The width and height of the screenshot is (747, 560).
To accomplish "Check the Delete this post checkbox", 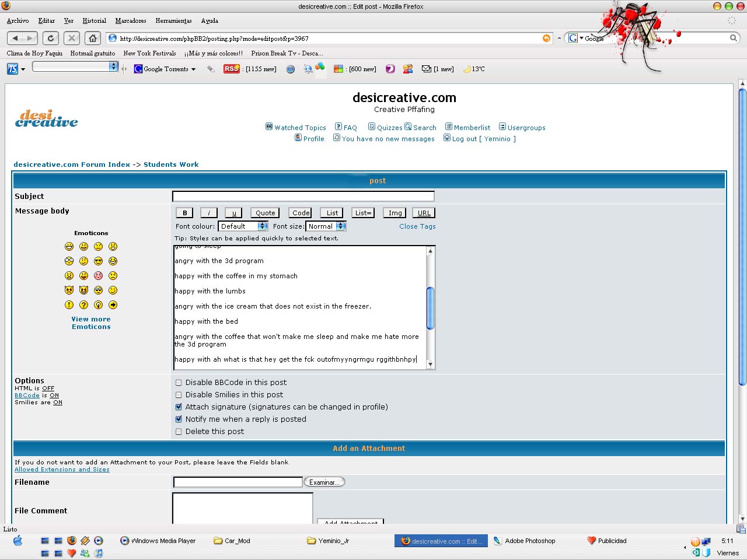I will (x=179, y=432).
